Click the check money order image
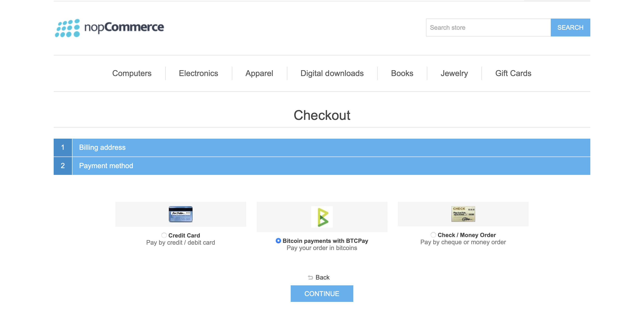 (x=463, y=214)
